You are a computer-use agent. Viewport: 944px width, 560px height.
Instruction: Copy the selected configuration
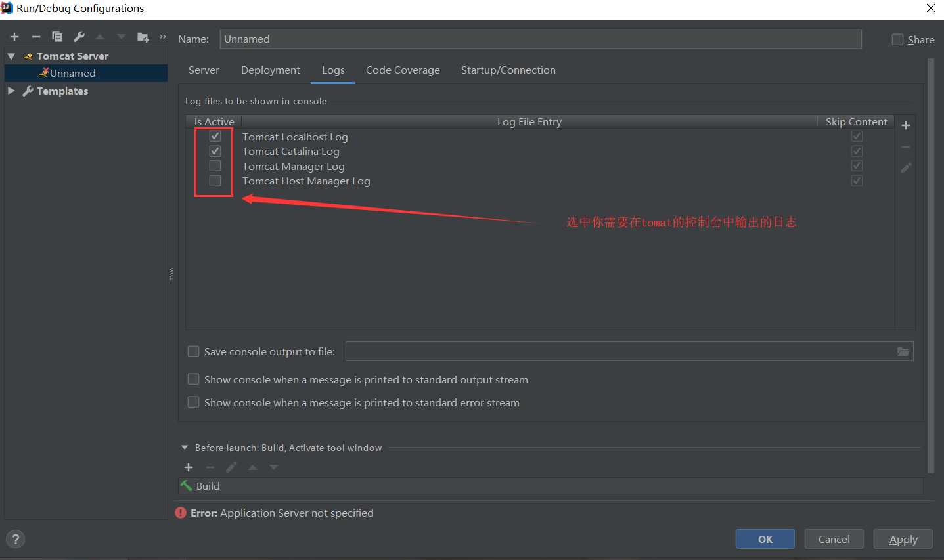tap(57, 37)
